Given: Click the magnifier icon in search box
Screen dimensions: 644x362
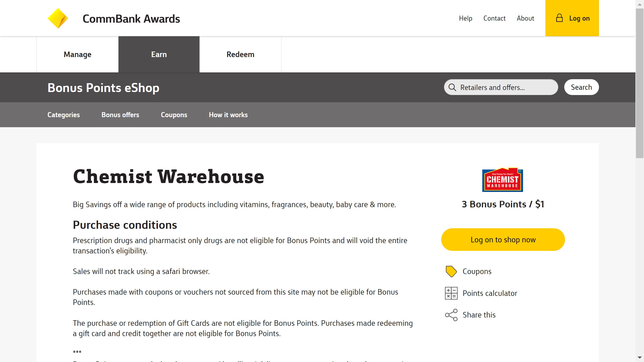Looking at the screenshot, I should 452,87.
